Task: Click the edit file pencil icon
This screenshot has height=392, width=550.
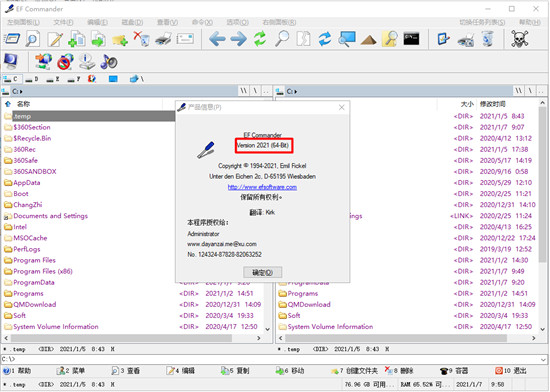Action: point(55,39)
